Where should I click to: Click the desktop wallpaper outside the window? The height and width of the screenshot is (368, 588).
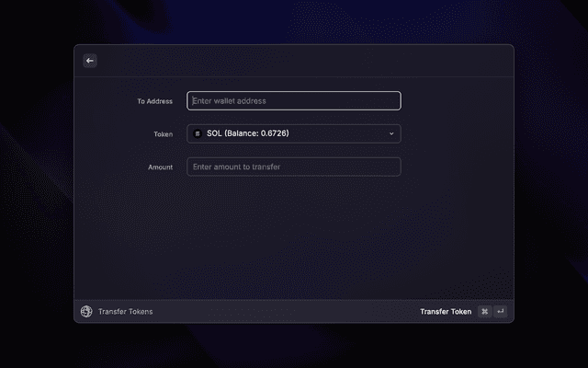[551, 184]
